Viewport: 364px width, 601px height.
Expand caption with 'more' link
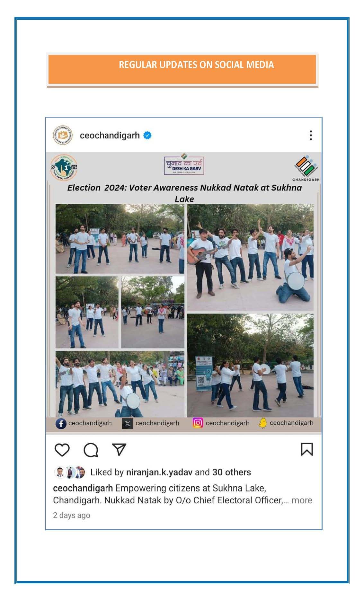[302, 500]
